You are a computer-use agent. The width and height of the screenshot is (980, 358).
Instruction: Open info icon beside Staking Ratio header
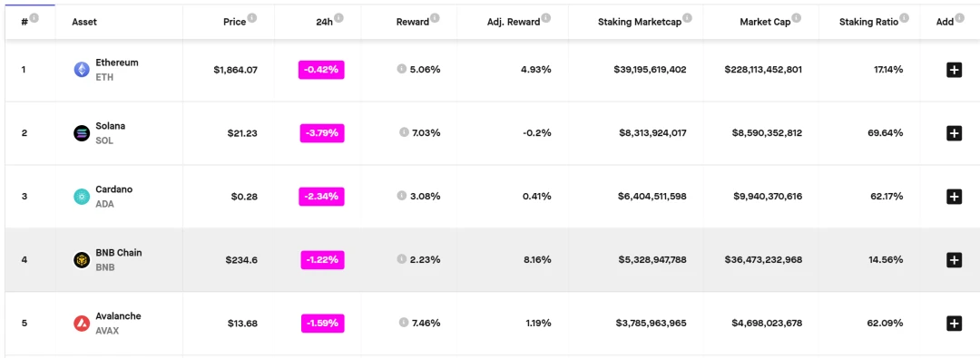coord(905,19)
